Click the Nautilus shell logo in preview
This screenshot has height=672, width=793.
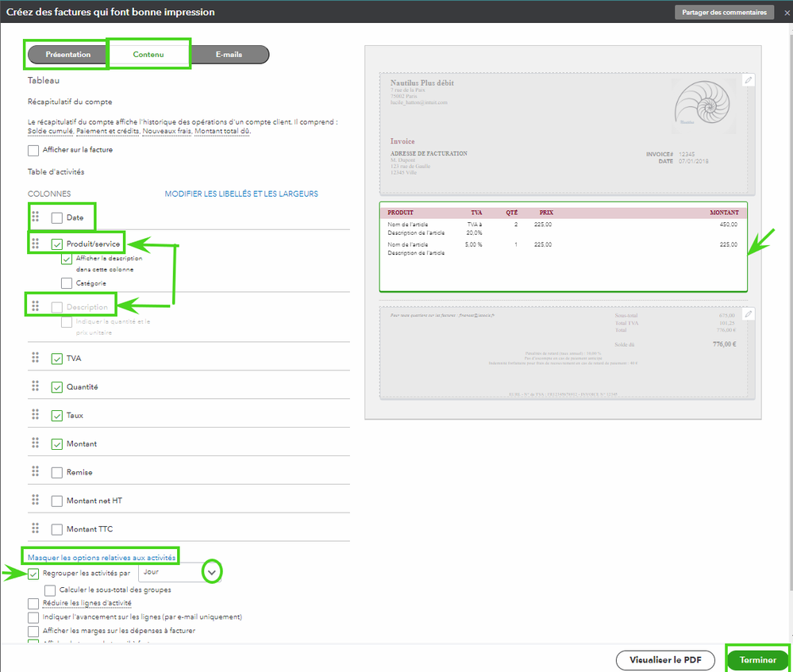(x=703, y=105)
